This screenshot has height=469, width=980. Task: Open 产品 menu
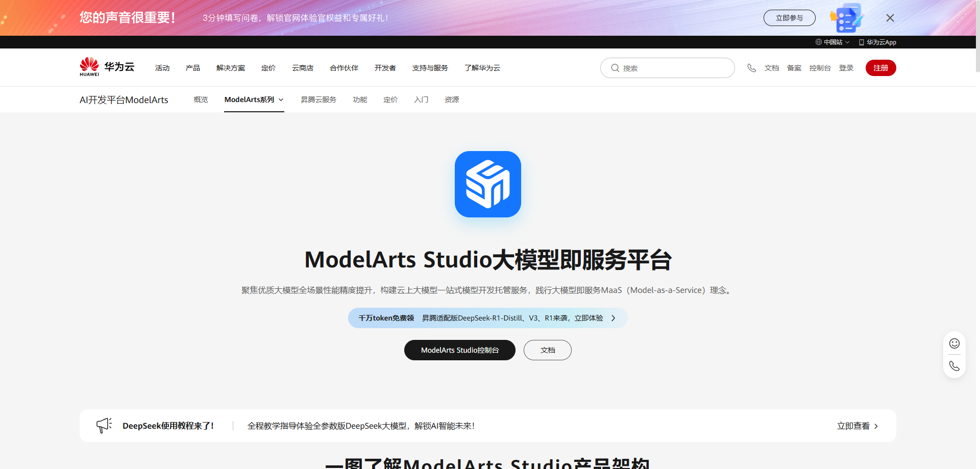tap(193, 68)
